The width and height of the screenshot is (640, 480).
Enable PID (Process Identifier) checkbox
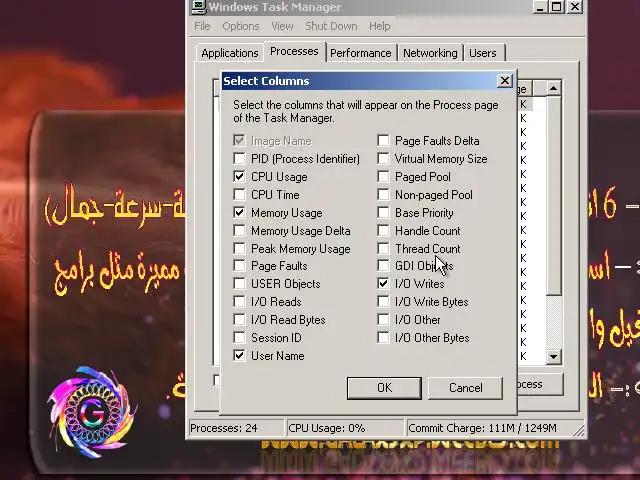239,158
